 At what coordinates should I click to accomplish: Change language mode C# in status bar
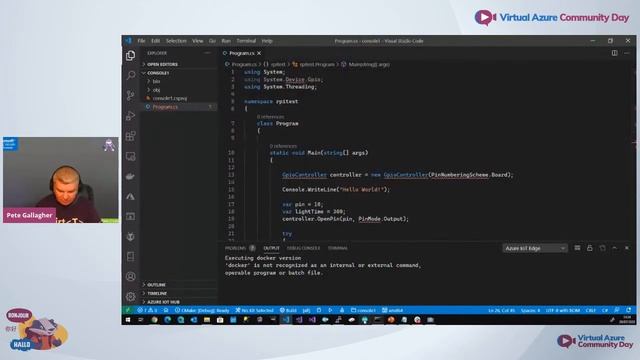tap(605, 310)
